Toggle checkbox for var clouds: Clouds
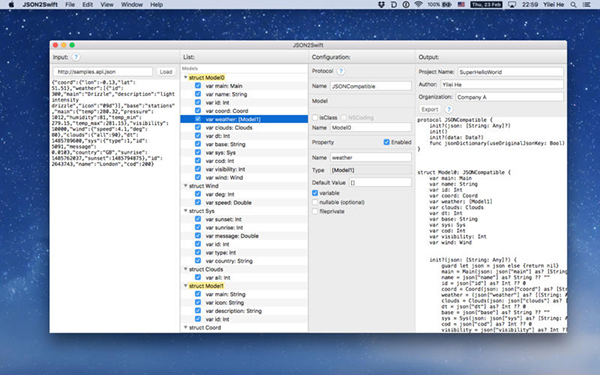600x375 pixels. 198,127
